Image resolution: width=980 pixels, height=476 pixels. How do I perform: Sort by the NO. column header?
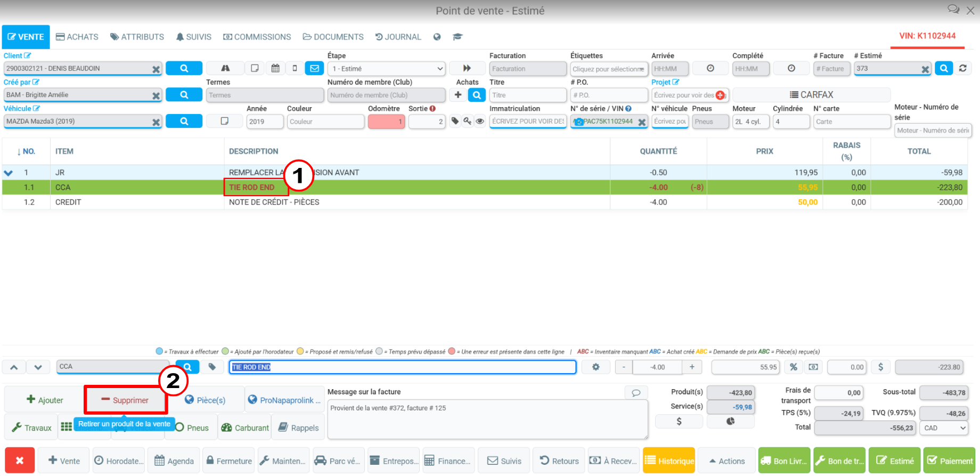(x=26, y=151)
